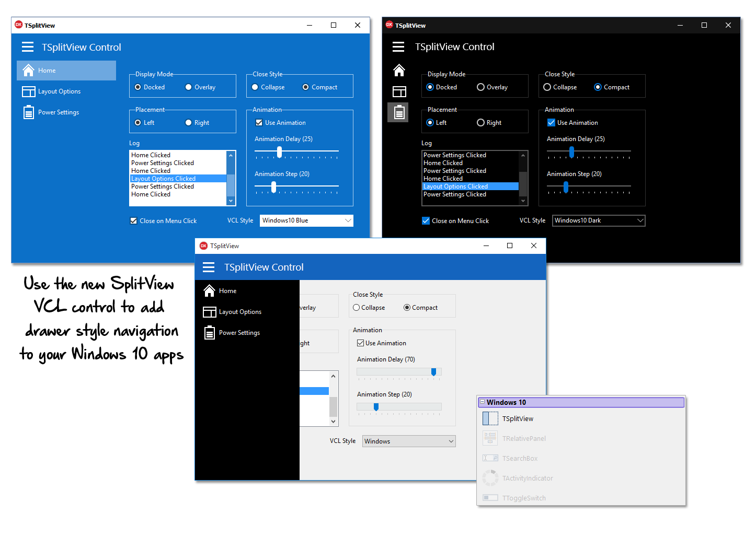
Task: Select TToggleSwitch component icon in palette
Action: point(490,498)
